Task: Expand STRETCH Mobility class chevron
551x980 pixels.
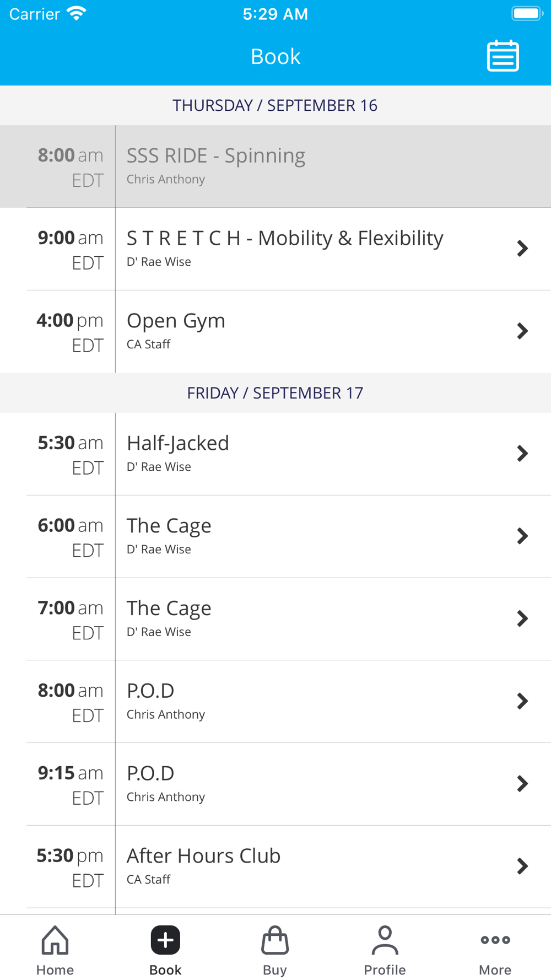Action: coord(522,249)
